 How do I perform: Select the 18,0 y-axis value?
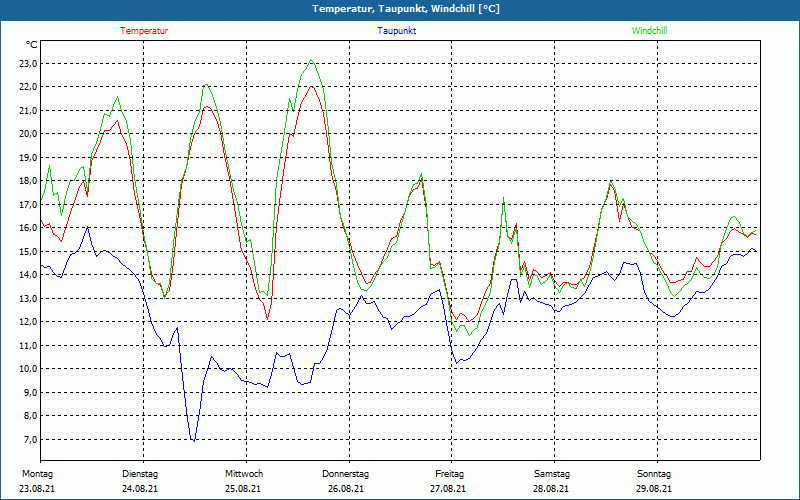pos(28,181)
